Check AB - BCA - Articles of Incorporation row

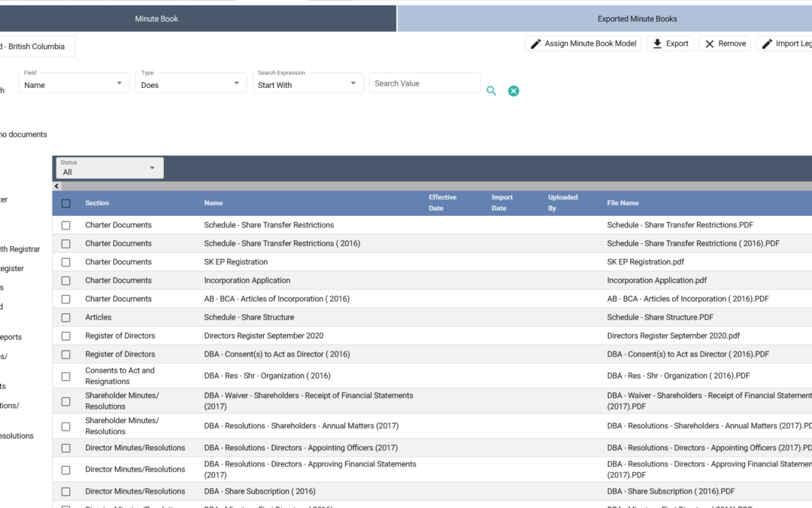65,299
